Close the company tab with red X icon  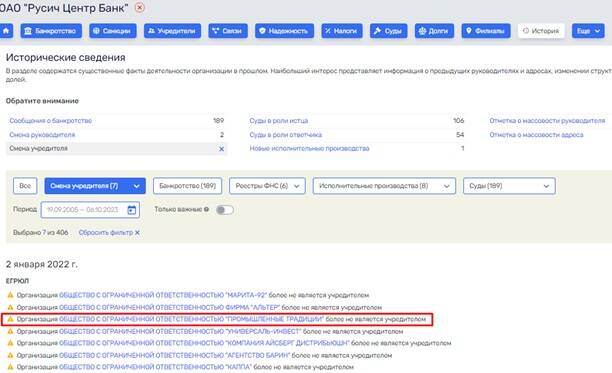tap(139, 7)
